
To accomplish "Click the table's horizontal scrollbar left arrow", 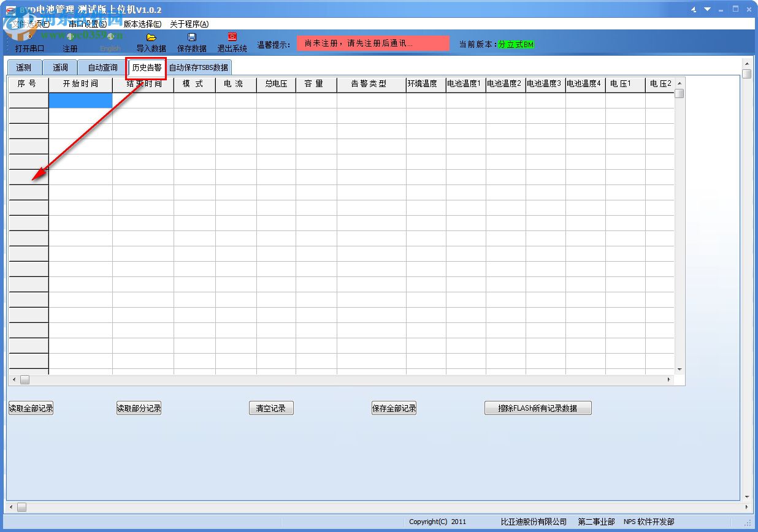I will pyautogui.click(x=14, y=380).
